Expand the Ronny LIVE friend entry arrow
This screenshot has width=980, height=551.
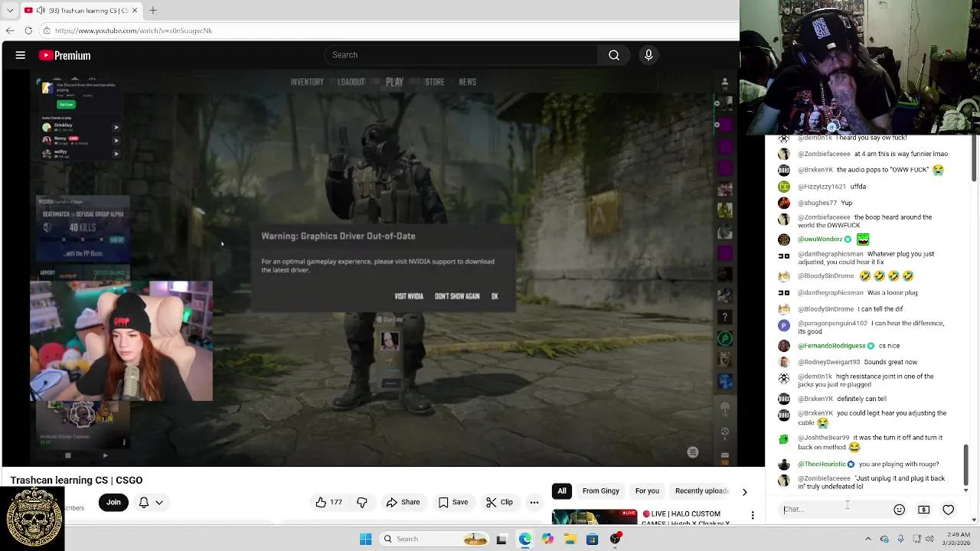pos(116,140)
